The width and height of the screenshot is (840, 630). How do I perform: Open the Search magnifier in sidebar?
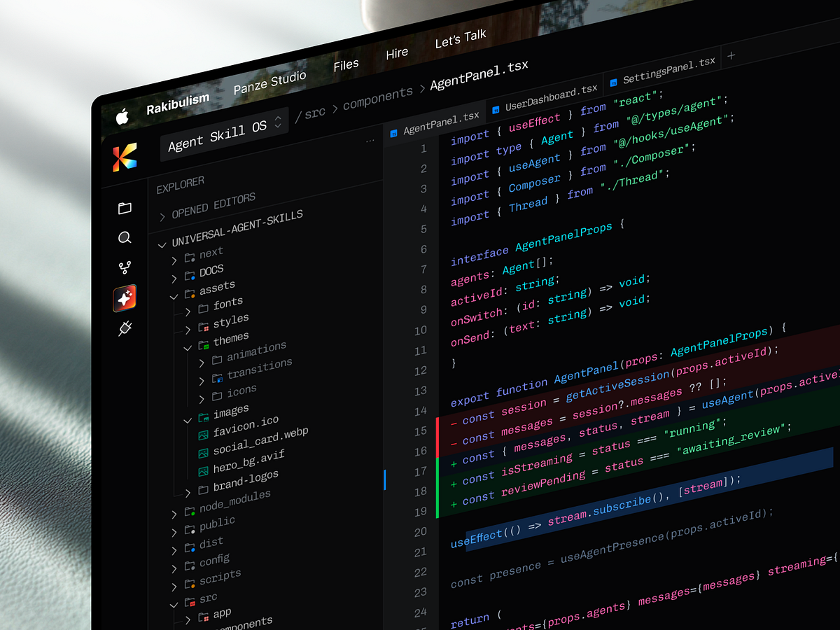coord(125,238)
